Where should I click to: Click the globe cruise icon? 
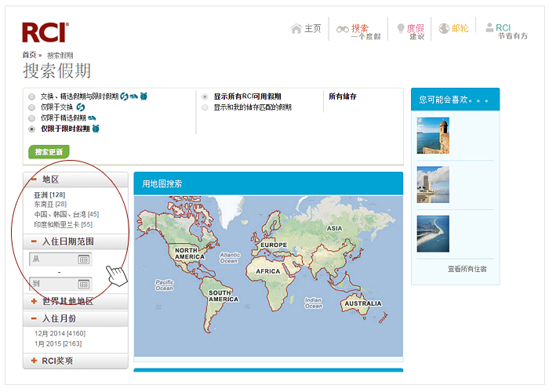click(444, 28)
